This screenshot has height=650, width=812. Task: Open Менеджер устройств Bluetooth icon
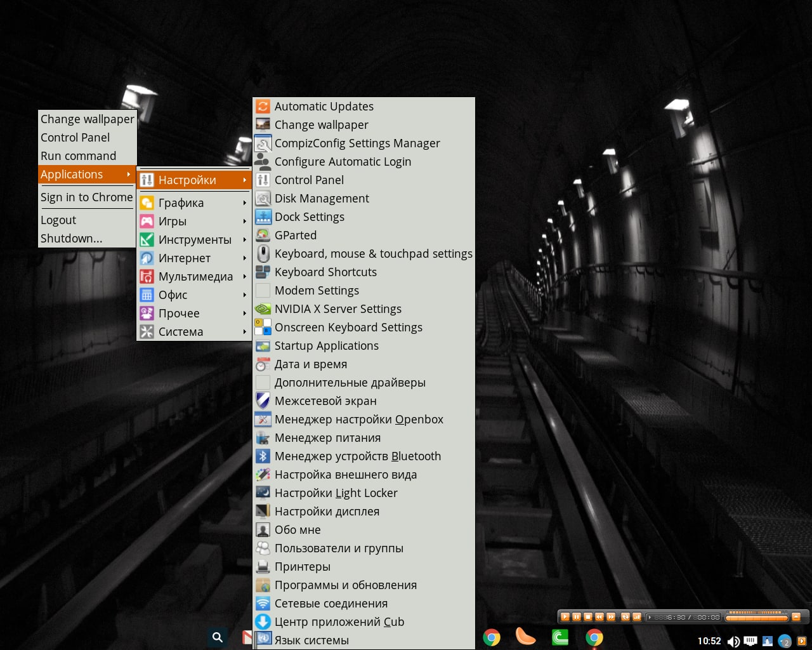tap(263, 456)
